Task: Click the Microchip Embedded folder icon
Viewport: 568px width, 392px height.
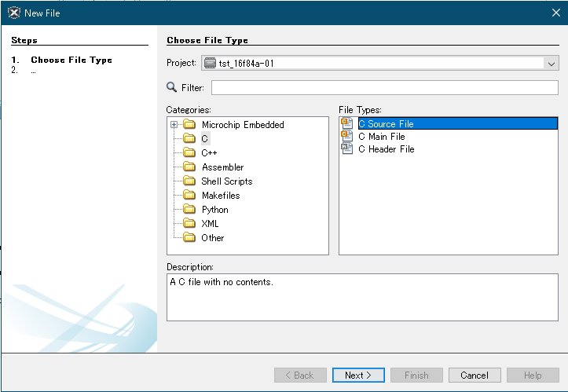Action: tap(189, 124)
